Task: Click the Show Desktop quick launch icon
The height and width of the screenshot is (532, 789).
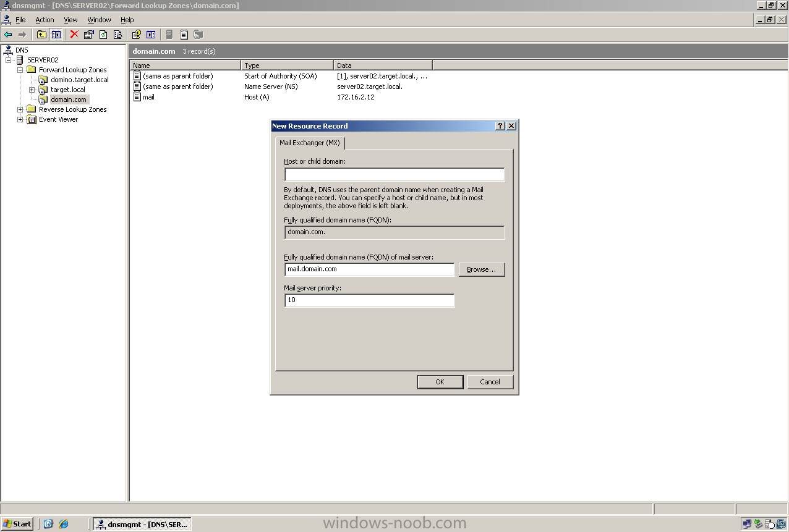Action: (49, 524)
